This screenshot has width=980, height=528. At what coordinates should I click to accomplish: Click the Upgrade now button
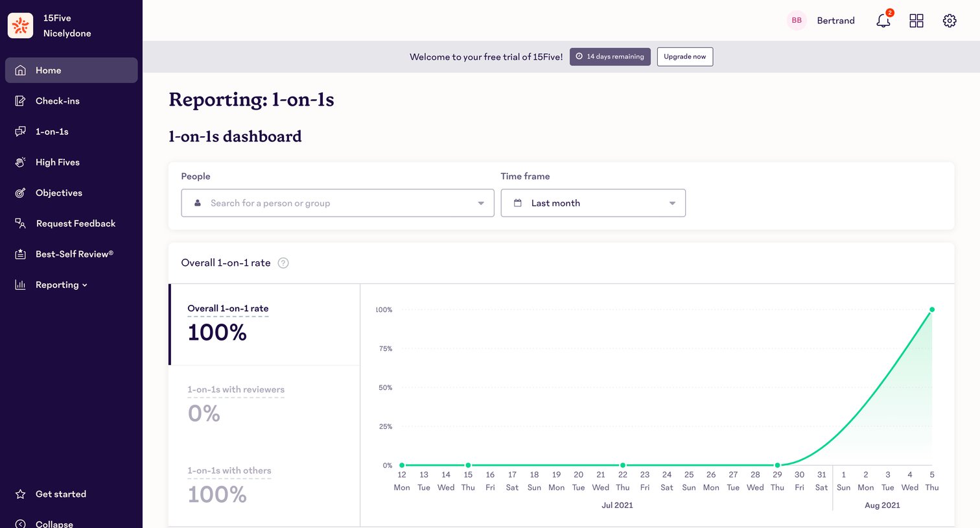tap(685, 56)
